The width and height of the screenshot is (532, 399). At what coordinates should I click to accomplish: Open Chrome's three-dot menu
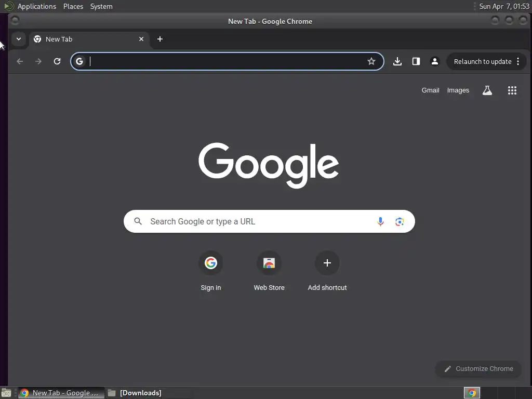tap(518, 61)
